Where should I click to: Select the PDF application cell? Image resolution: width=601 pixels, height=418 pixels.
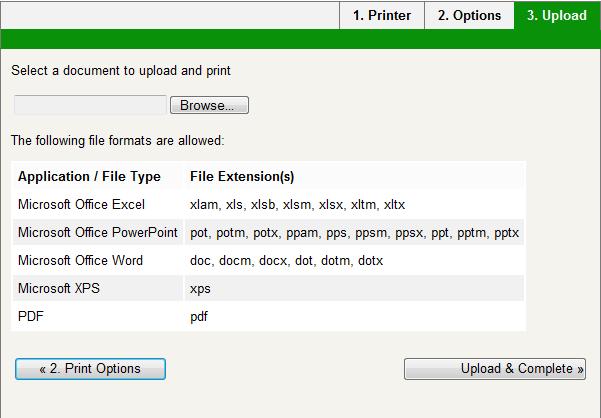[x=98, y=316]
